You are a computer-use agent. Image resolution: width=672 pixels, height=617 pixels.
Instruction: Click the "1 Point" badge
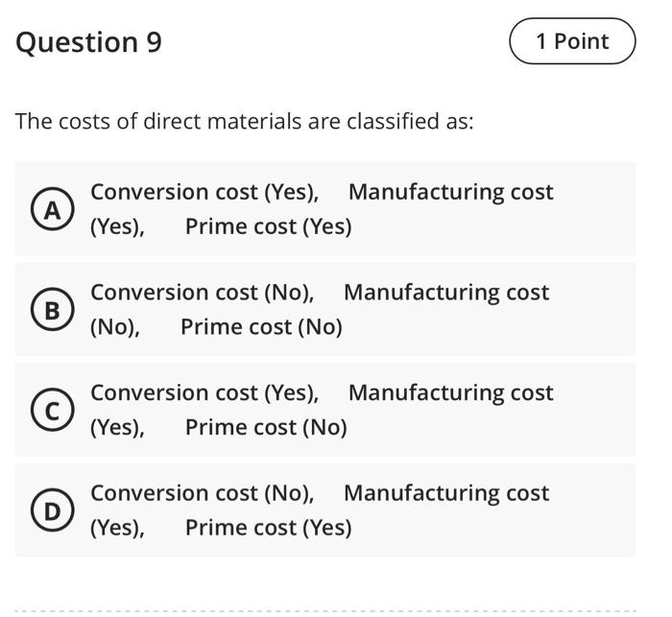(571, 41)
